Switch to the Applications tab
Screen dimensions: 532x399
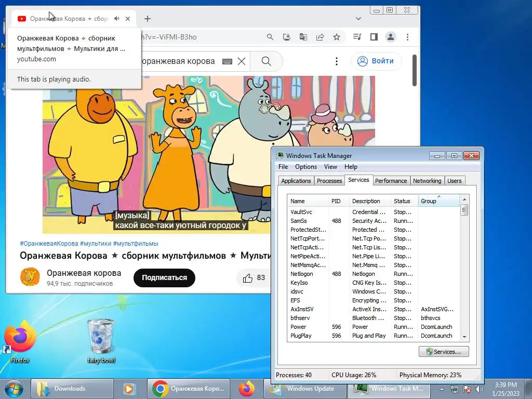[x=296, y=181]
